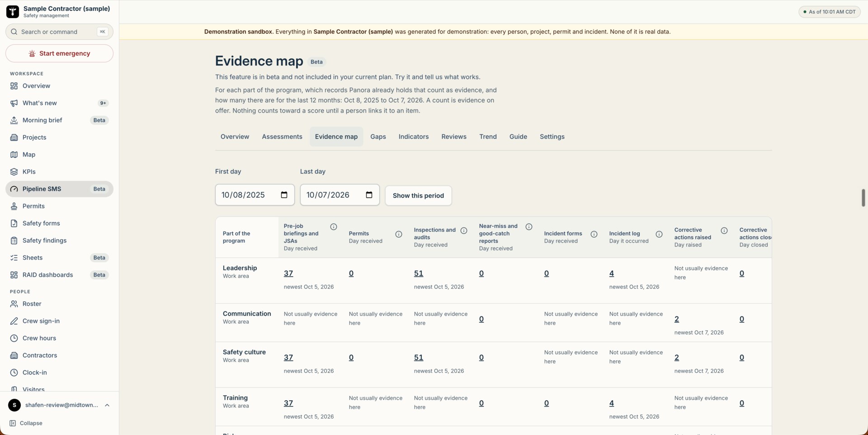Click the Start emergency button
Screen dimensions: 868x435
pyautogui.click(x=59, y=53)
